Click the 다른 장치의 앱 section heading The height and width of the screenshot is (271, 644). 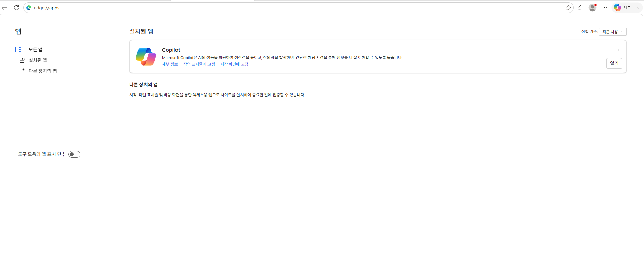pos(143,85)
